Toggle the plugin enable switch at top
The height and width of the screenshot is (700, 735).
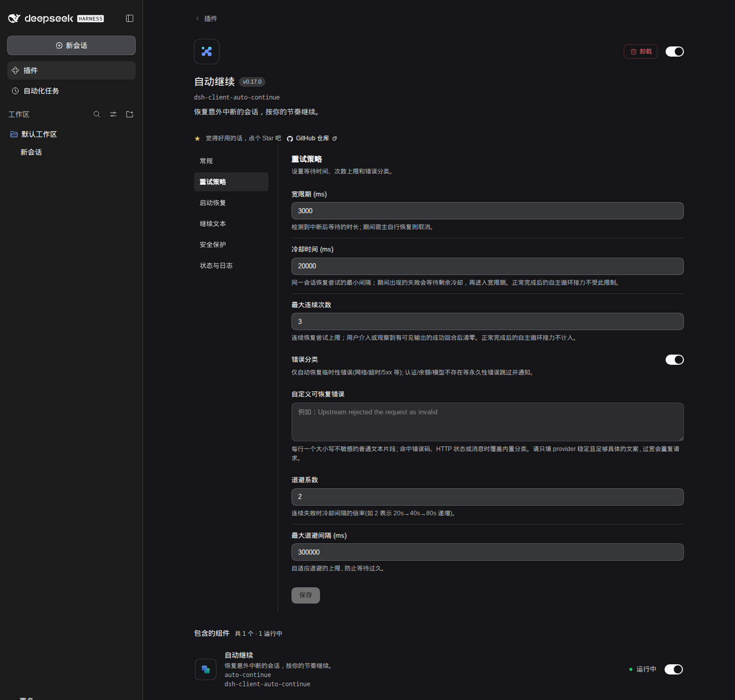(x=675, y=52)
